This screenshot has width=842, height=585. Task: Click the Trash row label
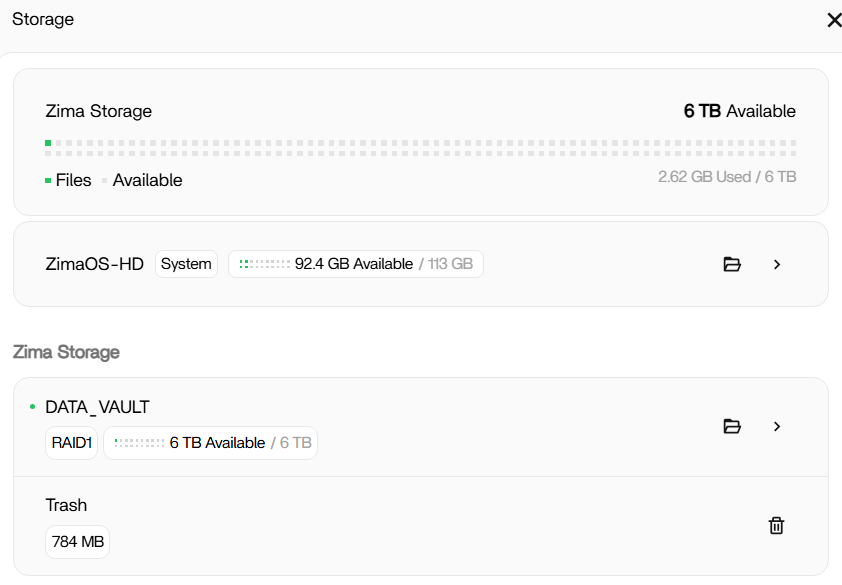pos(66,505)
